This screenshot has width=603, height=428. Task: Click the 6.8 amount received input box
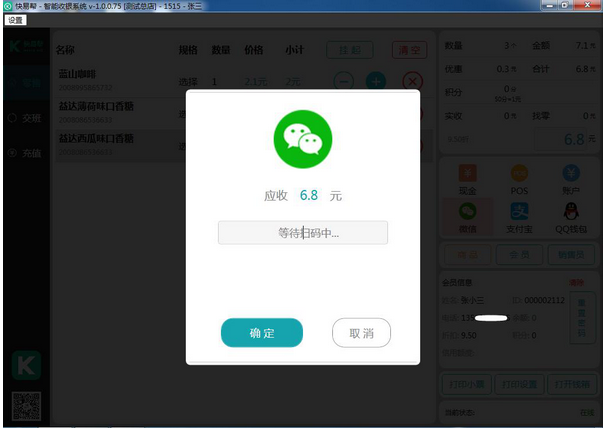pos(561,139)
